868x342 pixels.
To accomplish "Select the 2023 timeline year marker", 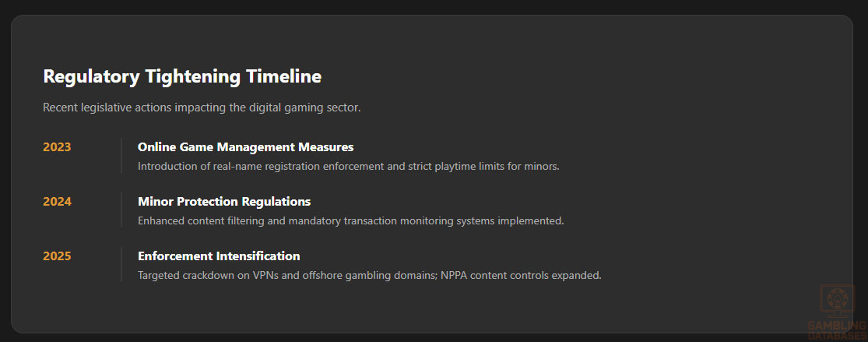I will pyautogui.click(x=57, y=147).
